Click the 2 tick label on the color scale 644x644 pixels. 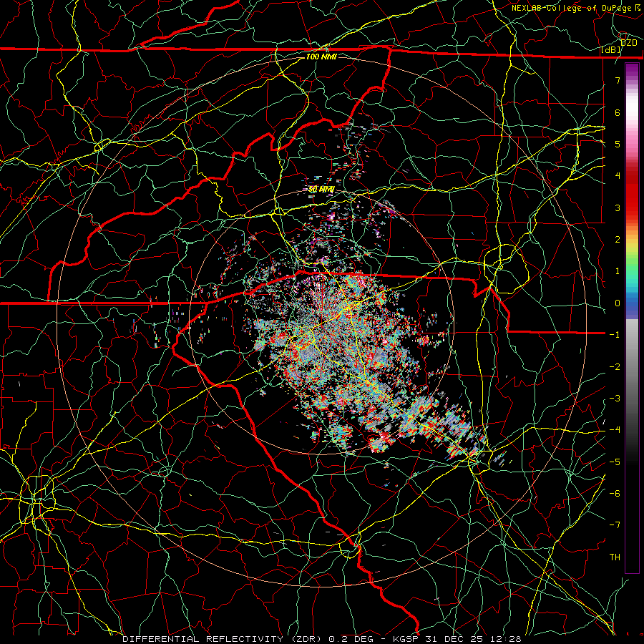[x=618, y=240]
